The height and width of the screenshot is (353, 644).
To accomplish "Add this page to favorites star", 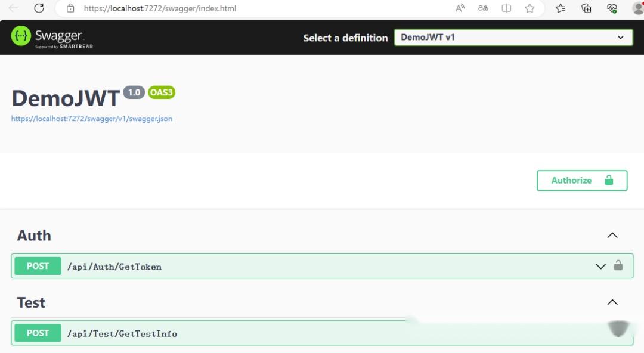I will click(530, 8).
